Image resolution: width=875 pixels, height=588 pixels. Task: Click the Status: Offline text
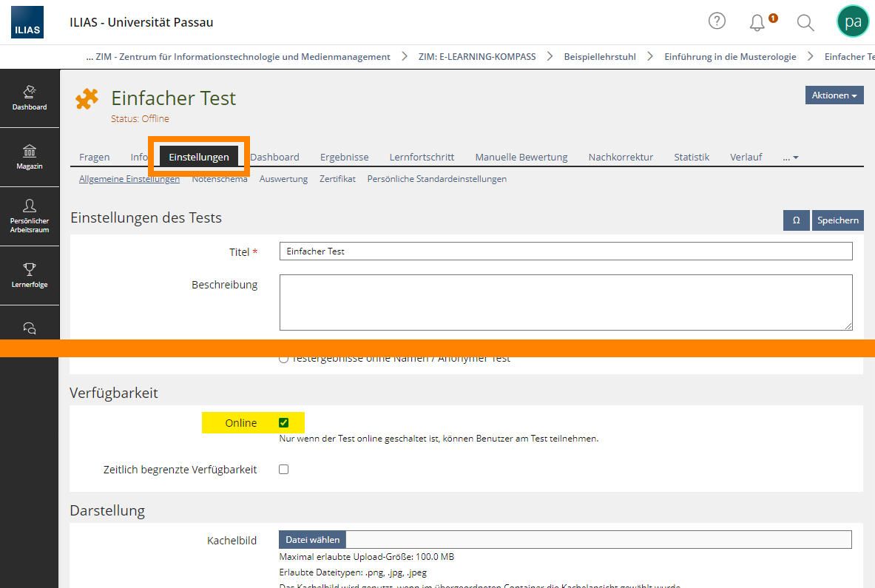[140, 119]
